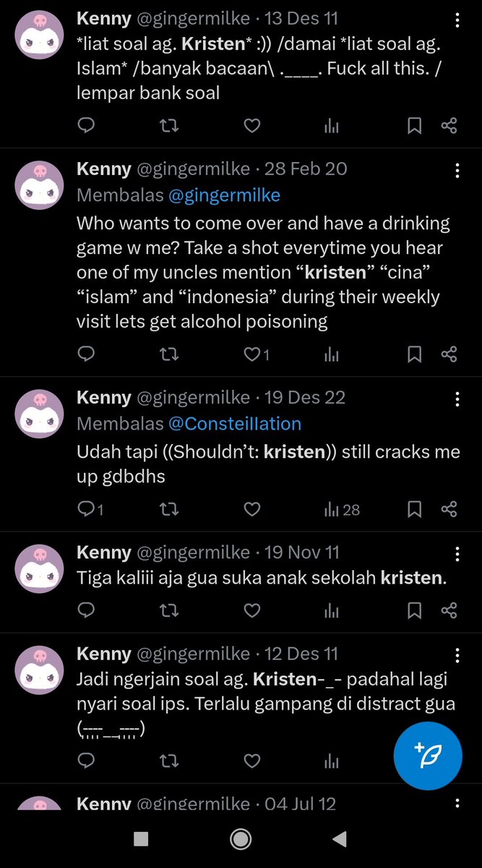Screen dimensions: 482x868
Task: Open recent apps square button
Action: tap(142, 838)
